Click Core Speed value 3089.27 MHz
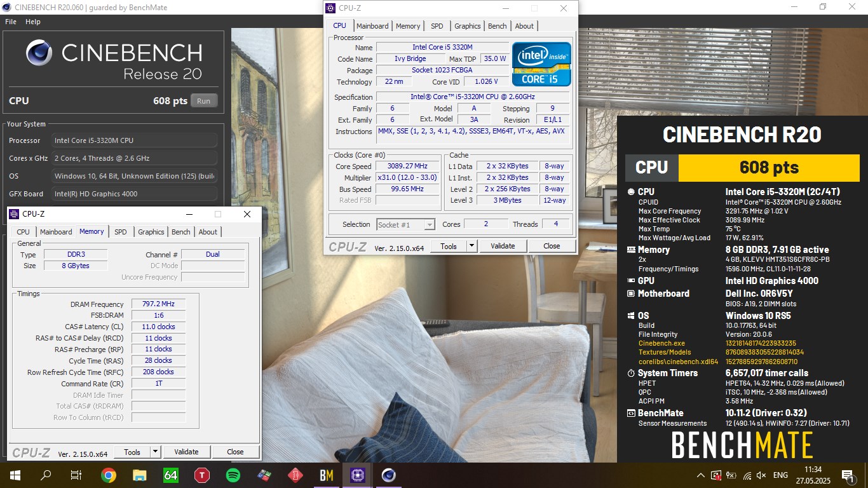This screenshot has width=868, height=488. tap(408, 166)
